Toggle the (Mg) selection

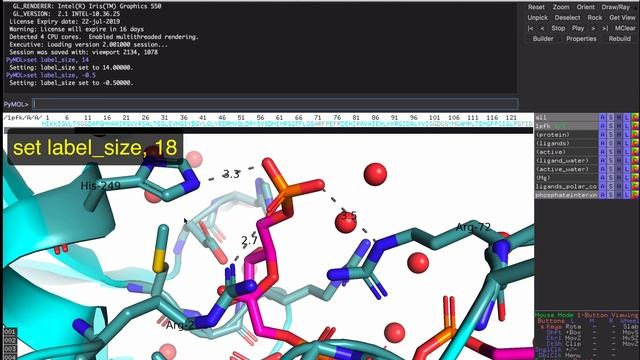(567, 178)
